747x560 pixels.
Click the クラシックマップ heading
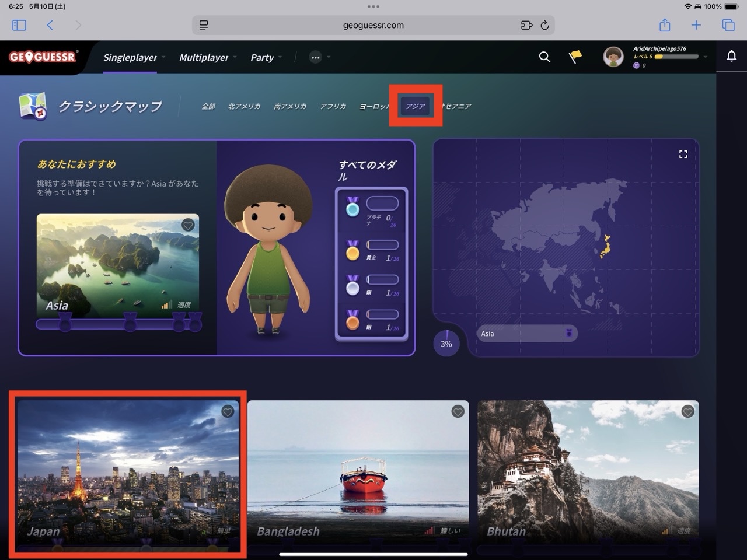(110, 106)
